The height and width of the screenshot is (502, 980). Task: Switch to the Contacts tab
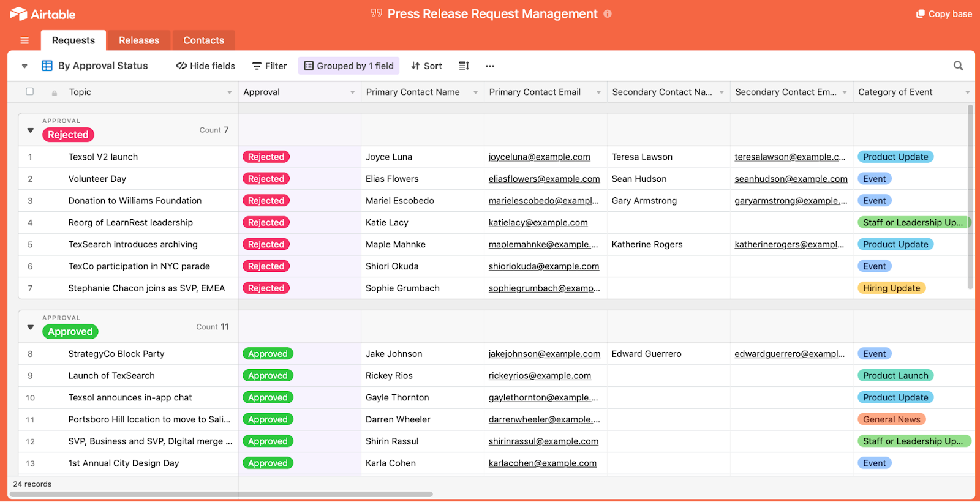[203, 40]
